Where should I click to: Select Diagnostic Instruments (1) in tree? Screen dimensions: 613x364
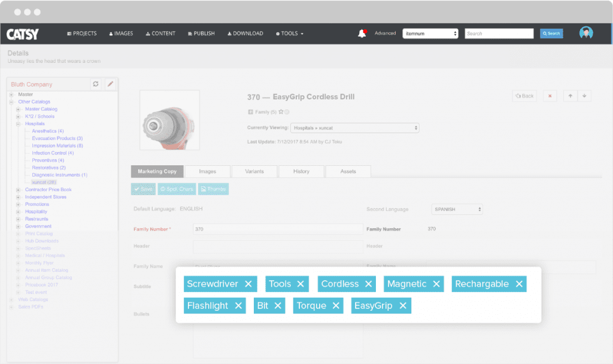tap(60, 175)
